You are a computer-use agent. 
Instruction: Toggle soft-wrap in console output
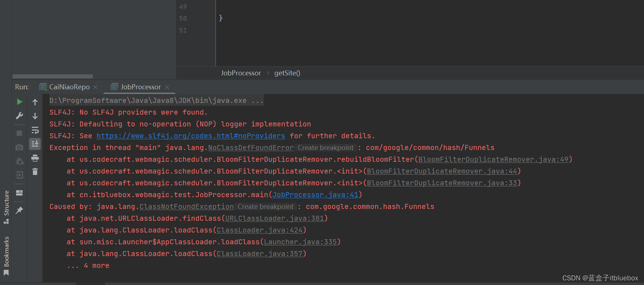coord(35,130)
